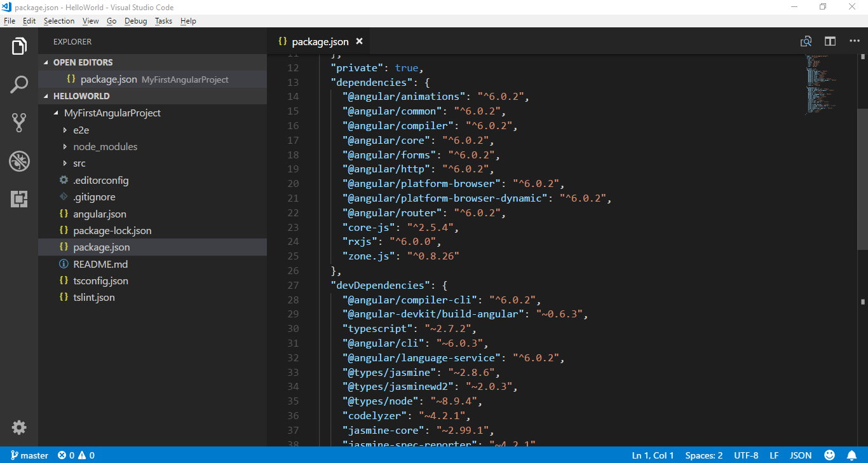The image size is (868, 463).
Task: Open the Edit menu
Action: [29, 21]
